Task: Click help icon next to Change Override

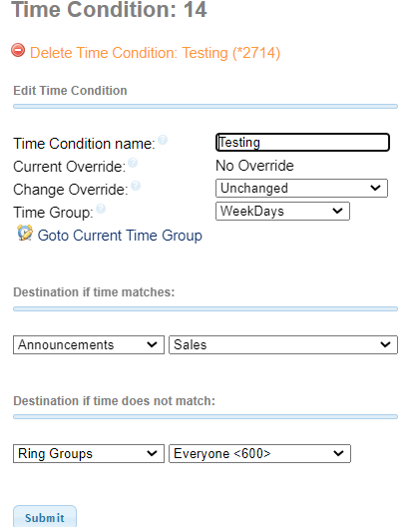Action: (x=136, y=186)
